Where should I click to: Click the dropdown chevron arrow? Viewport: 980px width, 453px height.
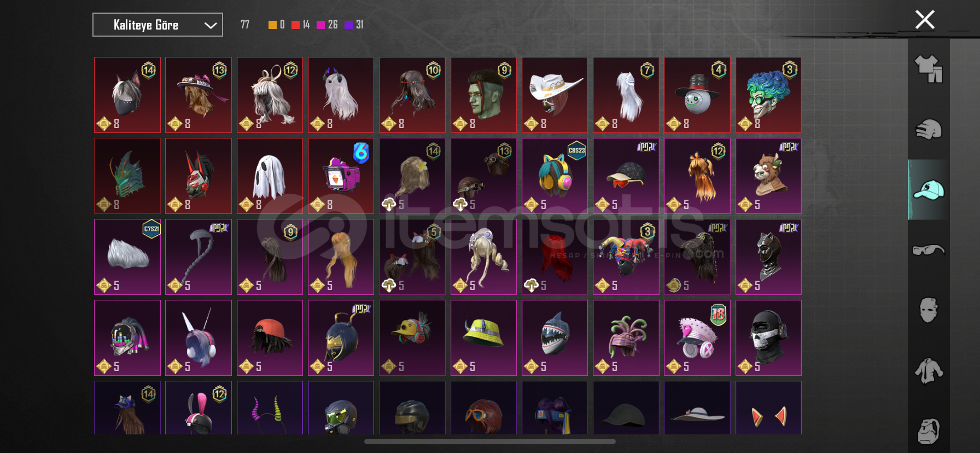211,25
